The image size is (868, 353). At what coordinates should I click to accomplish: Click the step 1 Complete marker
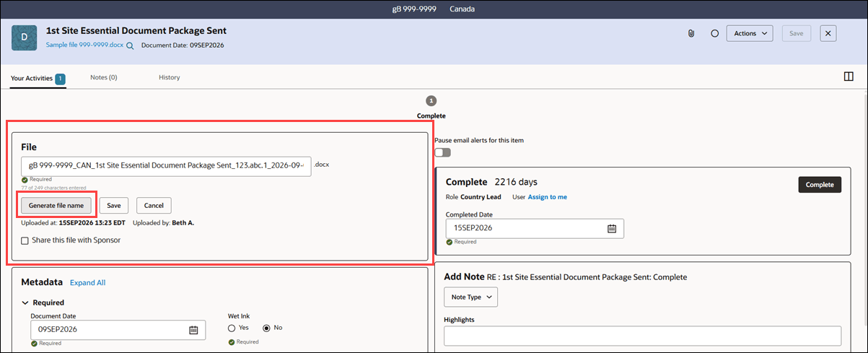point(431,101)
